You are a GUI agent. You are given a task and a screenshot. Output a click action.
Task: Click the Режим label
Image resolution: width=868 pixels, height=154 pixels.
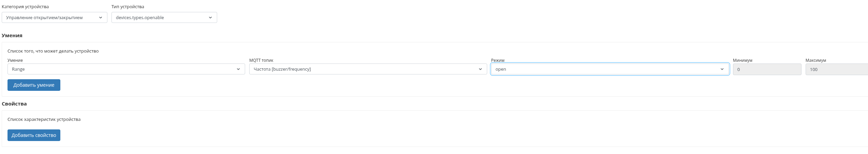497,60
